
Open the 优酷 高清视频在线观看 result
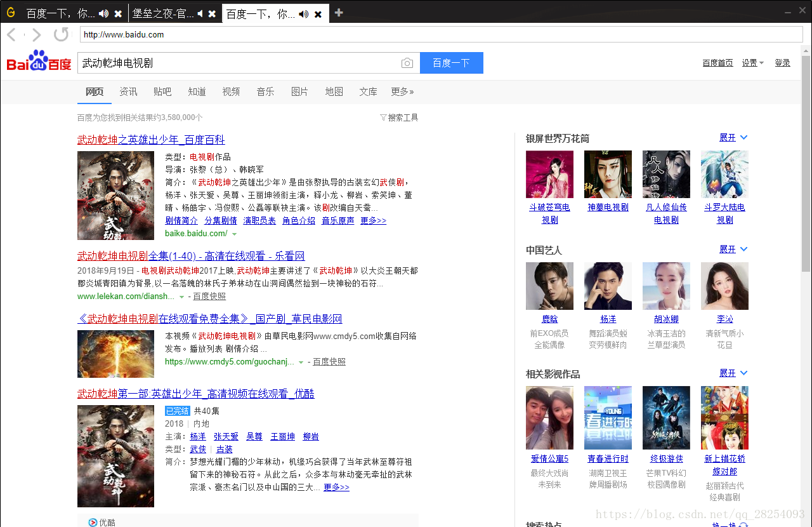(196, 394)
